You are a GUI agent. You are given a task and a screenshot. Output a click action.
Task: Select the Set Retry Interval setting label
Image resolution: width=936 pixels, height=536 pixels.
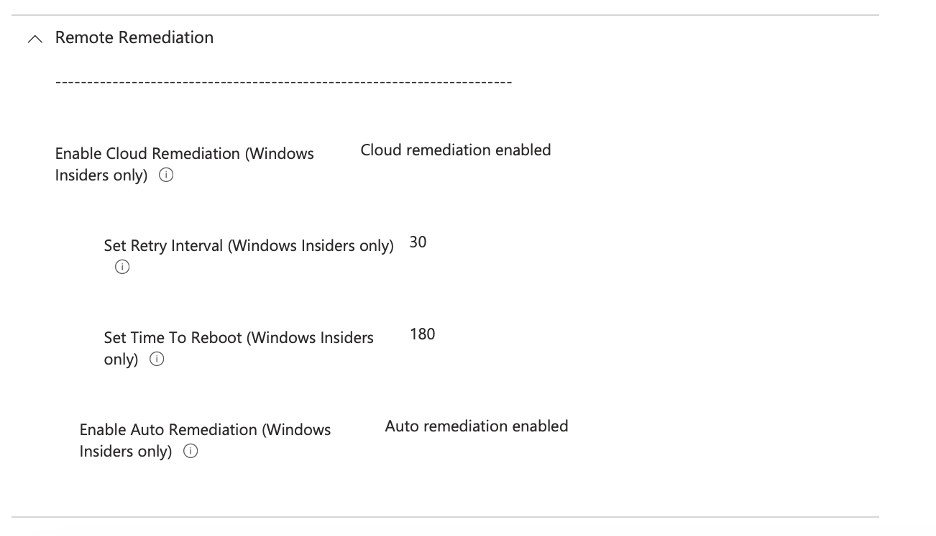[249, 246]
